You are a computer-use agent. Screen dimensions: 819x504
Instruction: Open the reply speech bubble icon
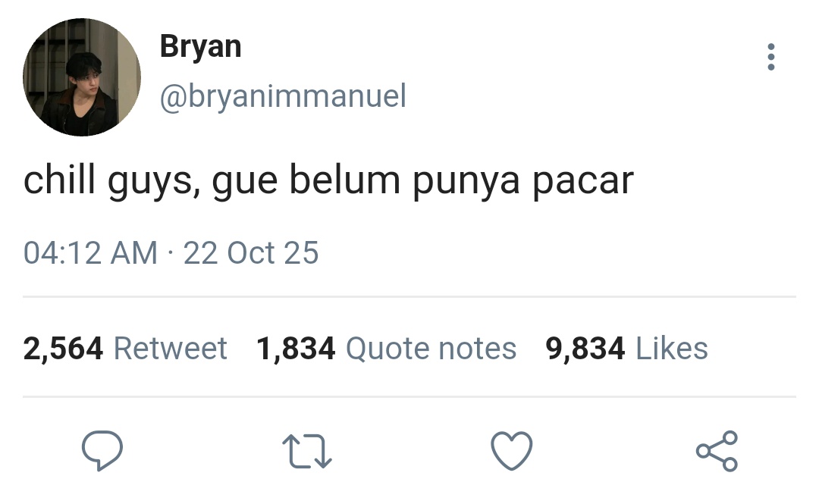click(x=102, y=451)
